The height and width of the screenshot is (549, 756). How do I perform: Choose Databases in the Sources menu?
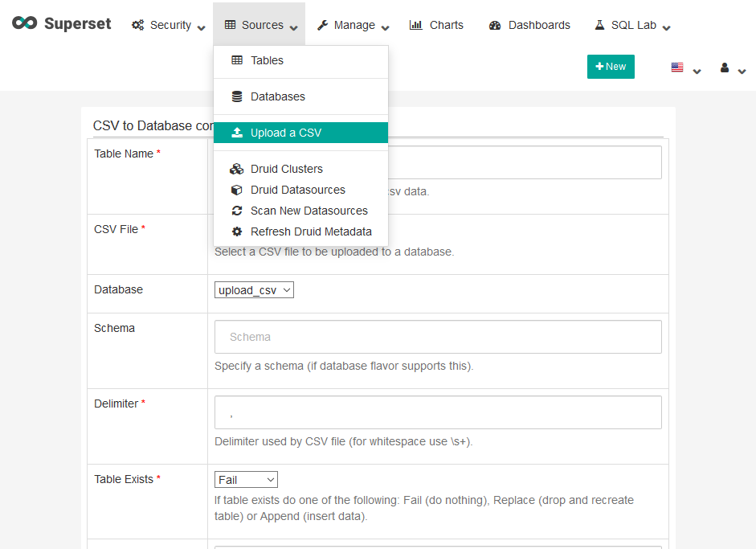click(x=277, y=96)
